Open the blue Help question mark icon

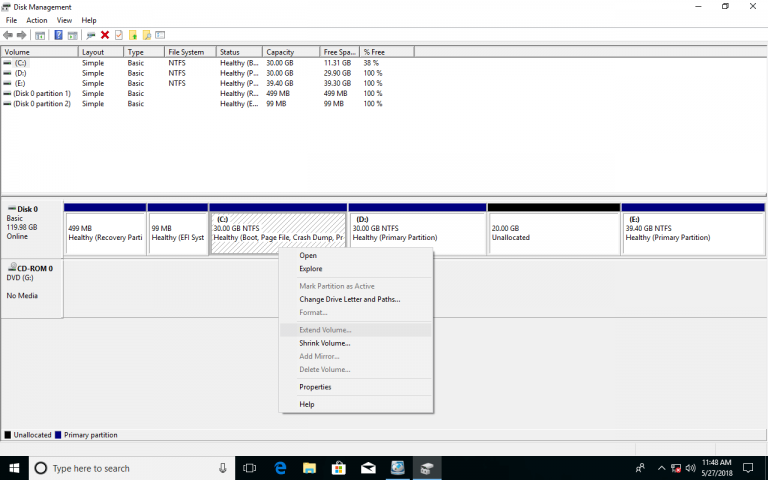click(58, 35)
